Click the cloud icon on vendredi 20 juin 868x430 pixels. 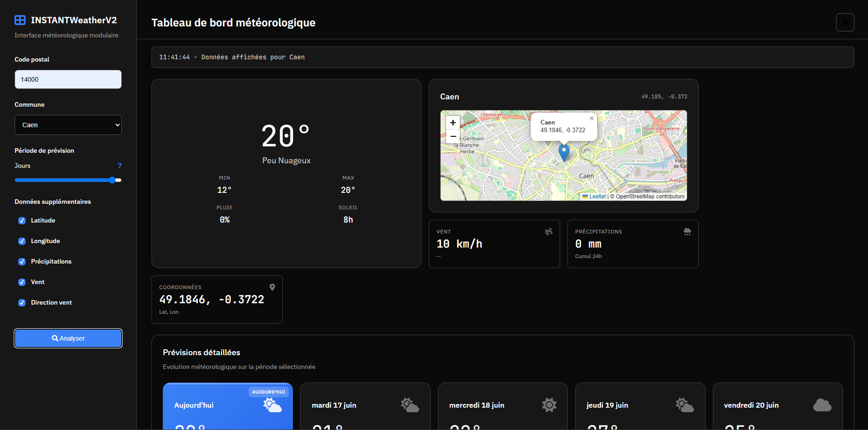(x=822, y=405)
